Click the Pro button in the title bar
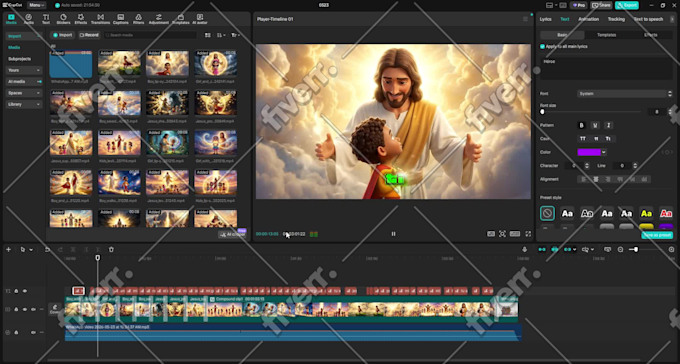The image size is (680, 364). tap(579, 5)
